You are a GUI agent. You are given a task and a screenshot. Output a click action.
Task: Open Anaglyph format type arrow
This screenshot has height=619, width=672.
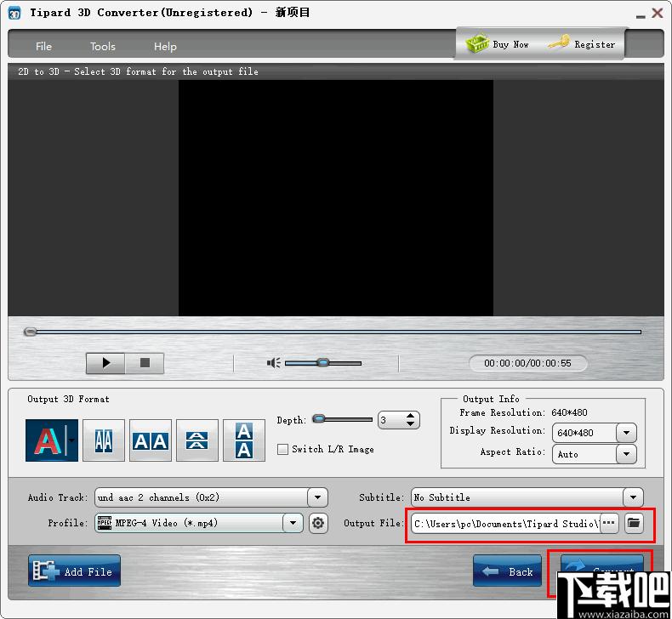click(72, 440)
